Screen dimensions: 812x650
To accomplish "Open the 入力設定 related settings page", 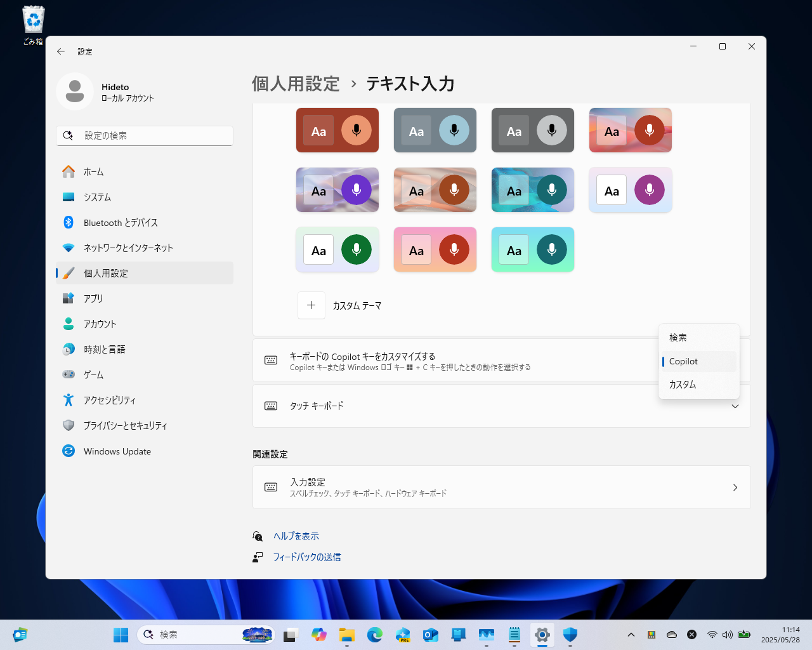I will click(501, 487).
